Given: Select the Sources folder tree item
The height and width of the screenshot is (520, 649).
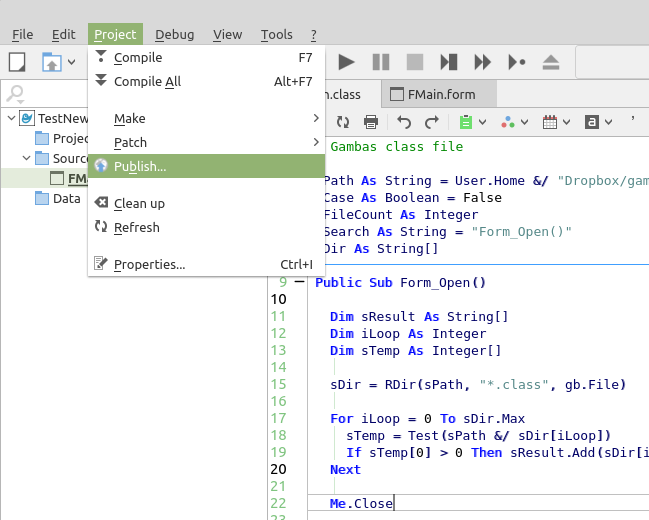Looking at the screenshot, I should click(x=61, y=158).
